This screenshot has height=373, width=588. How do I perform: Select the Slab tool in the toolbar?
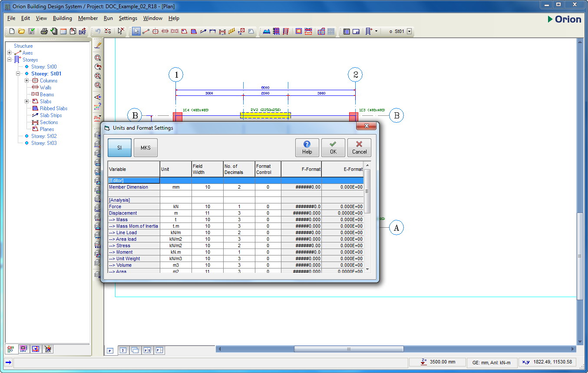[x=184, y=31]
